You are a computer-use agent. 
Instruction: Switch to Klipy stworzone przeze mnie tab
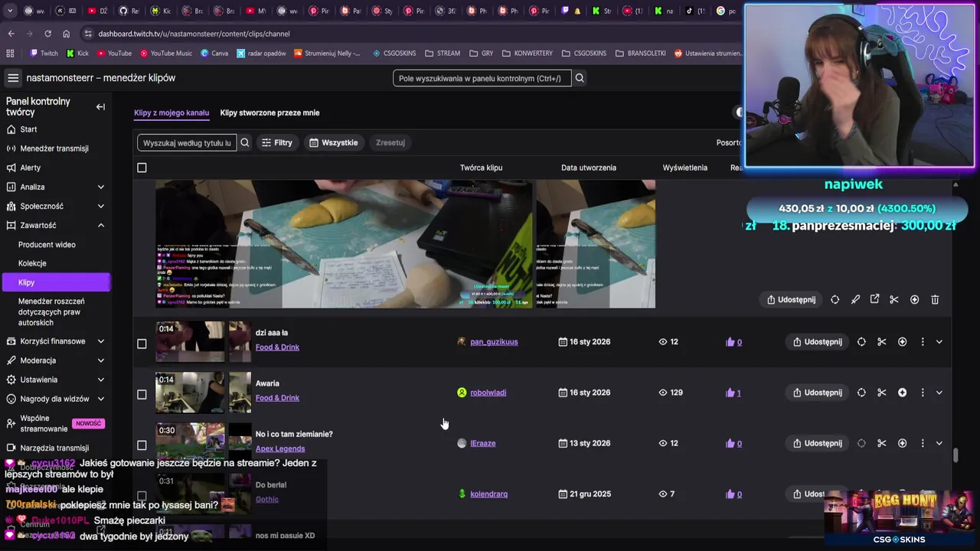[x=269, y=112]
